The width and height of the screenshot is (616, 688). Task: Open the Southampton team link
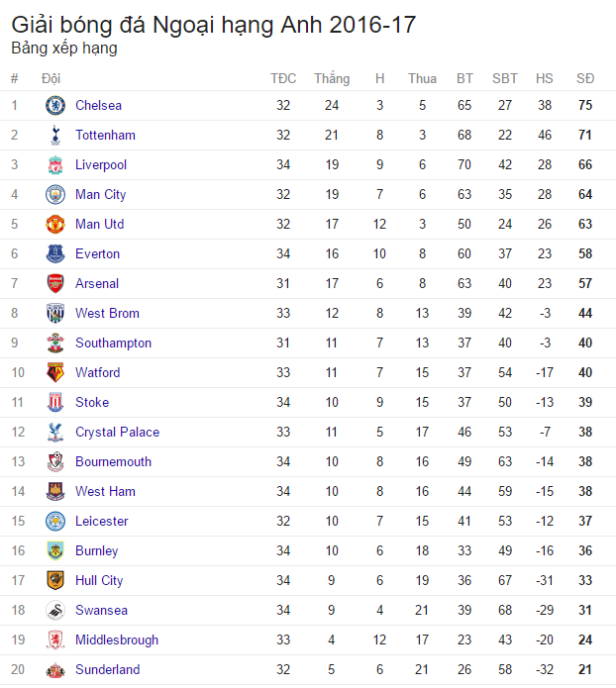coord(113,344)
